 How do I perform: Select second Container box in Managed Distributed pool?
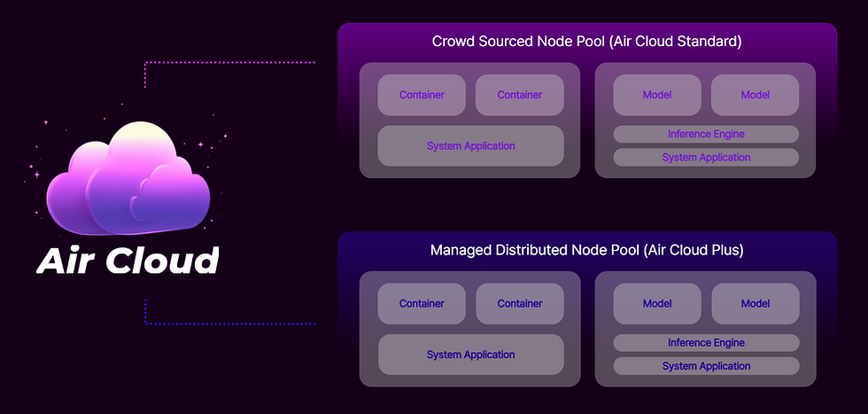(520, 304)
